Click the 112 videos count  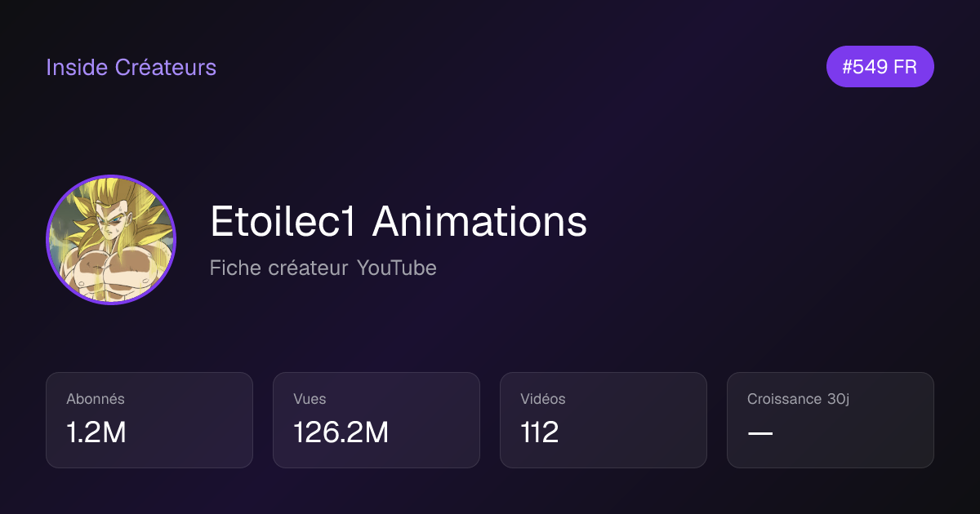coord(539,432)
